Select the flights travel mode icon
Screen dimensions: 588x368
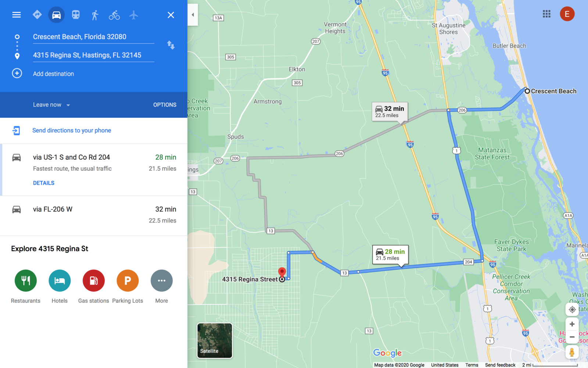pyautogui.click(x=134, y=15)
